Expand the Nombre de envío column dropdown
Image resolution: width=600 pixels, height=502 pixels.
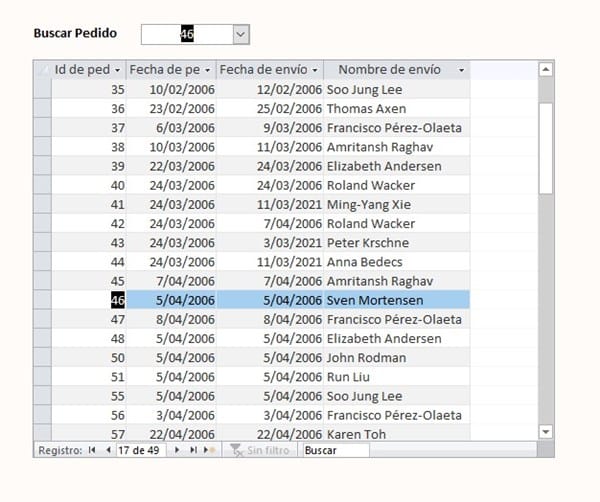click(x=461, y=70)
